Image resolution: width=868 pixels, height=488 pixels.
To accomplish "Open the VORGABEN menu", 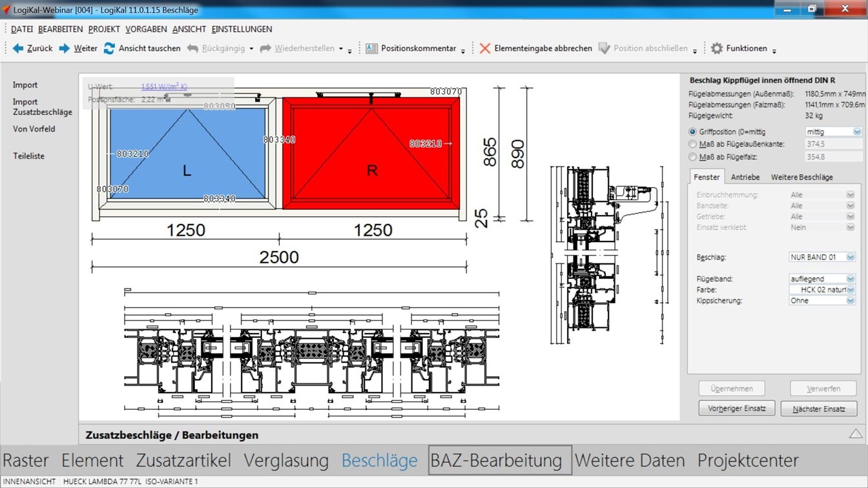I will point(146,29).
